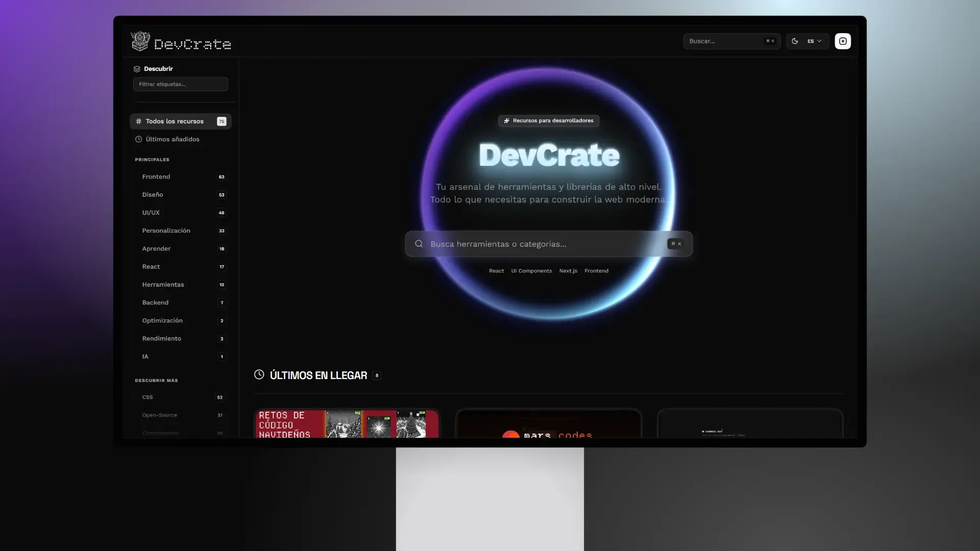Viewport: 980px width, 551px height.
Task: Select the Frontend category filter
Action: click(x=156, y=177)
